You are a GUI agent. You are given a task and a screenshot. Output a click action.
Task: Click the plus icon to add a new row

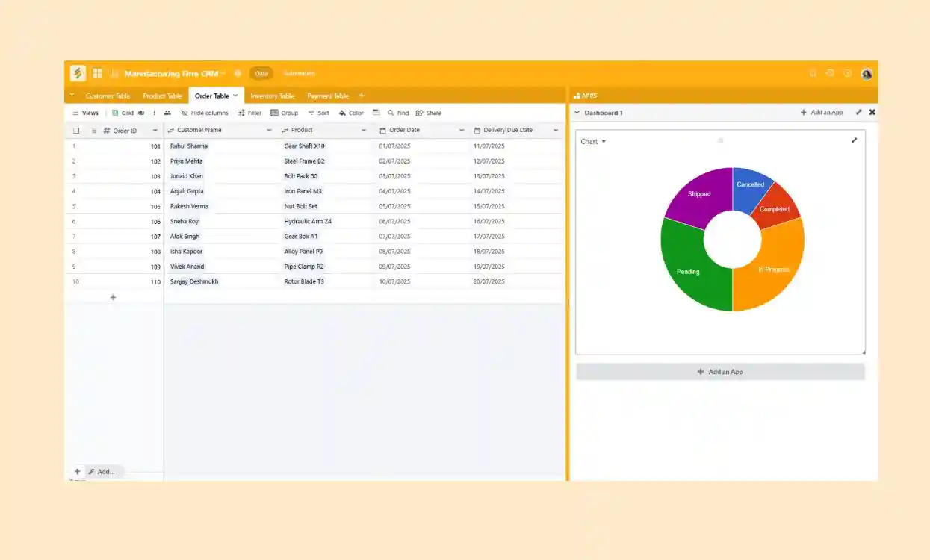coord(112,297)
